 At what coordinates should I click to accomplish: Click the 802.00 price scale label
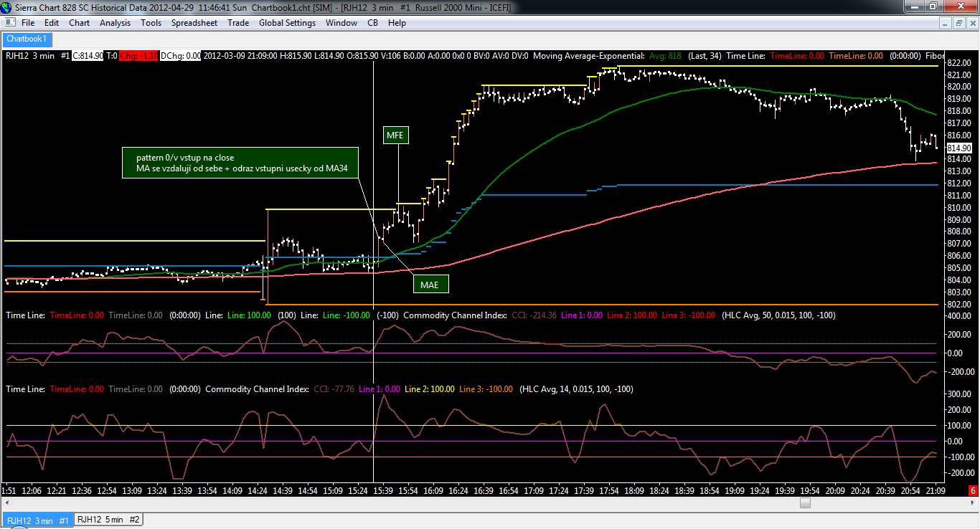coord(958,305)
